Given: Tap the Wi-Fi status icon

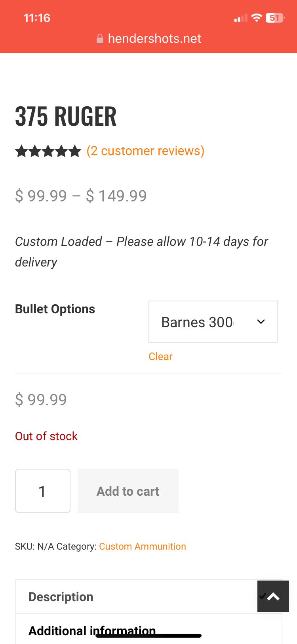Looking at the screenshot, I should pyautogui.click(x=257, y=18).
